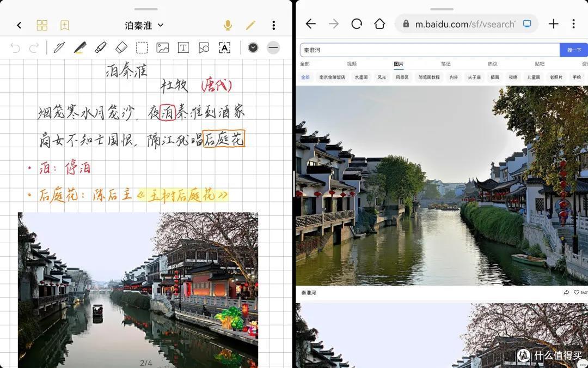Grab the split-screen divider handle
588x368 pixels.
tap(294, 184)
